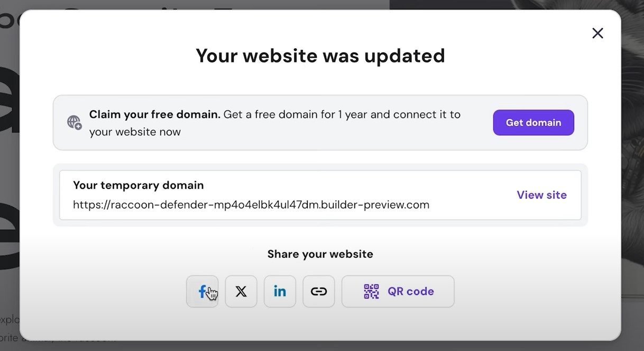
Task: Click the globe icon in domain banner
Action: (x=75, y=123)
